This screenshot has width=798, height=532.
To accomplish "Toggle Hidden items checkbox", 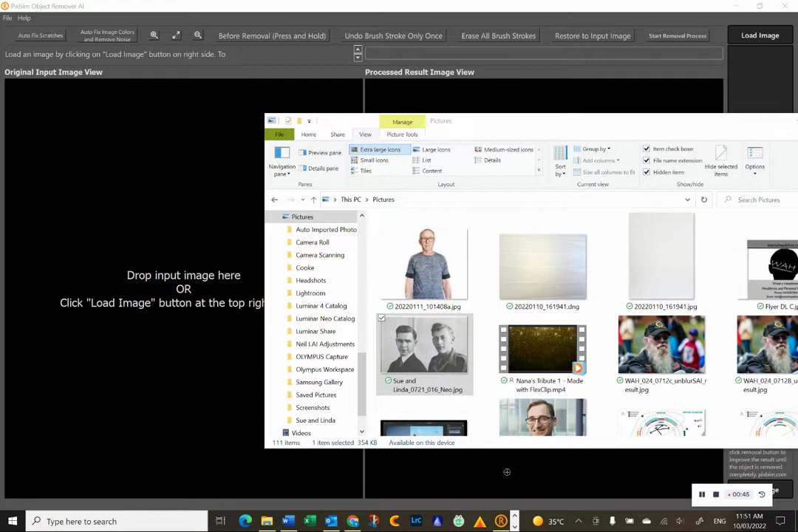I will pyautogui.click(x=647, y=172).
